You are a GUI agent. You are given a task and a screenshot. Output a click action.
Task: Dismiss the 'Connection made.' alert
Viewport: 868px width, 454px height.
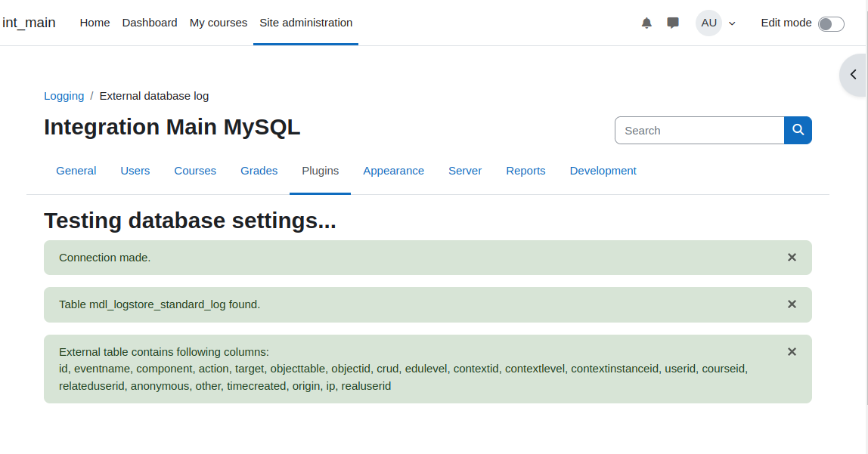pos(792,257)
